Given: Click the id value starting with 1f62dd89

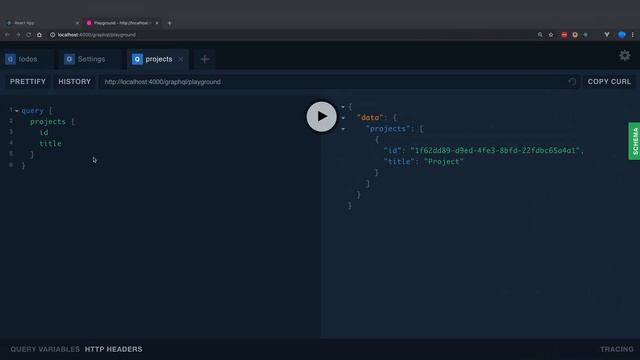Looking at the screenshot, I should (495, 151).
